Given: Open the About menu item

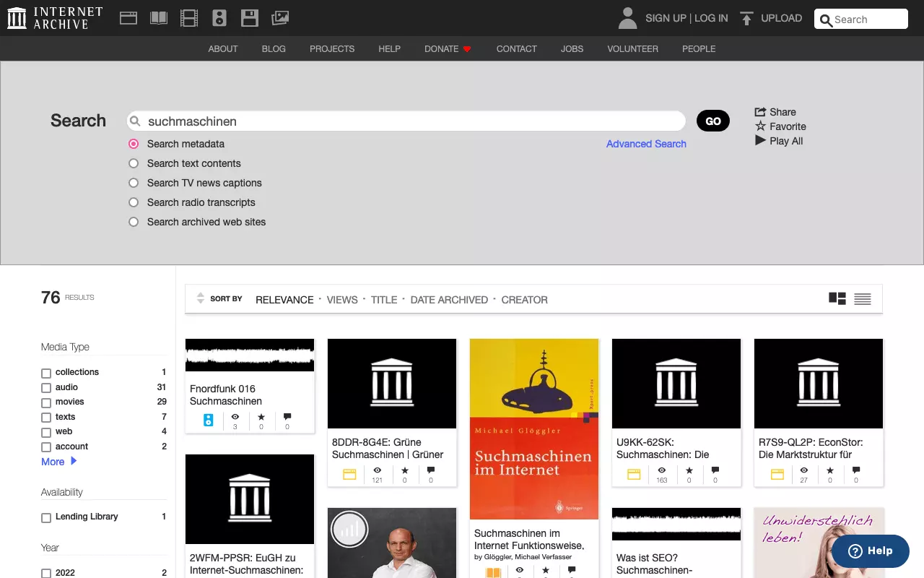Looking at the screenshot, I should point(223,49).
